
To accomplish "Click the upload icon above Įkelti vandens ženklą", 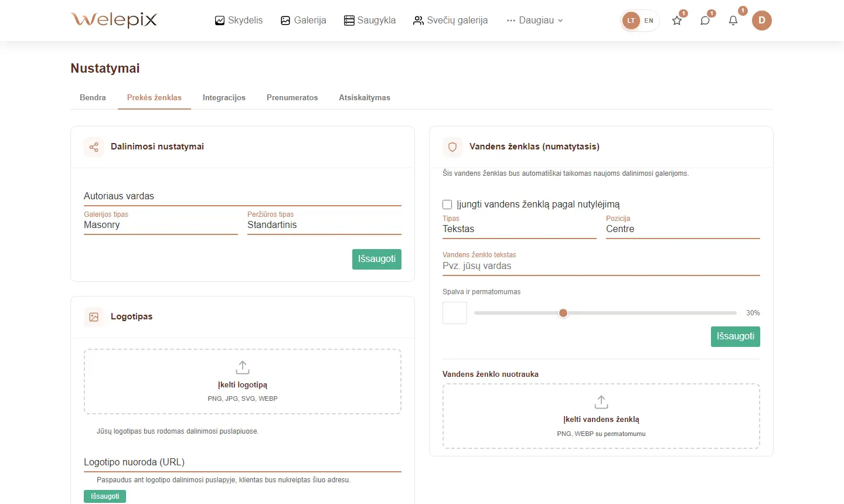I will (x=601, y=402).
